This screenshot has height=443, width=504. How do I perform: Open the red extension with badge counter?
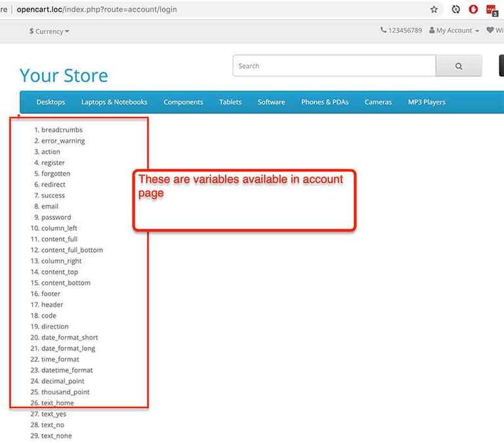point(491,10)
